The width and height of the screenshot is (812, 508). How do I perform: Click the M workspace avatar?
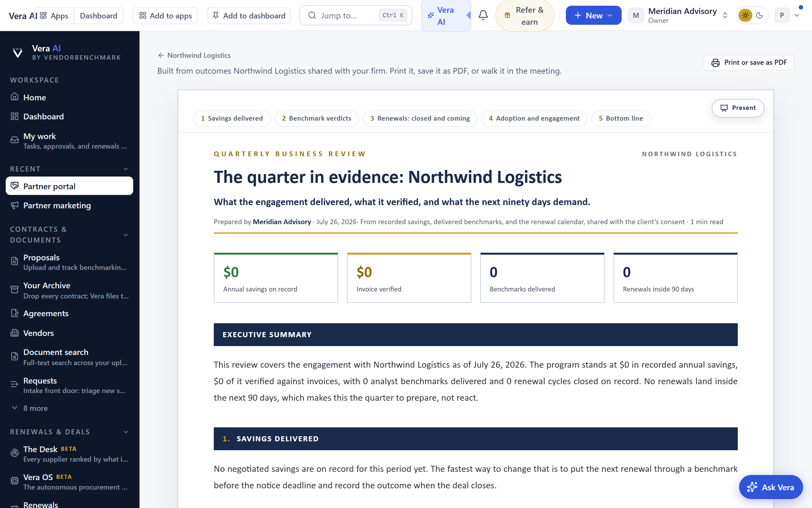[x=636, y=16]
